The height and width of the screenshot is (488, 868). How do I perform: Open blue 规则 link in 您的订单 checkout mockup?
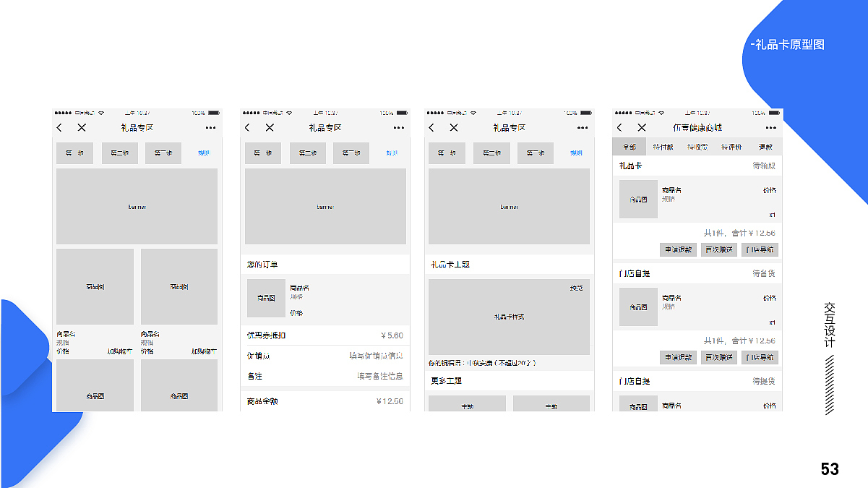click(392, 153)
